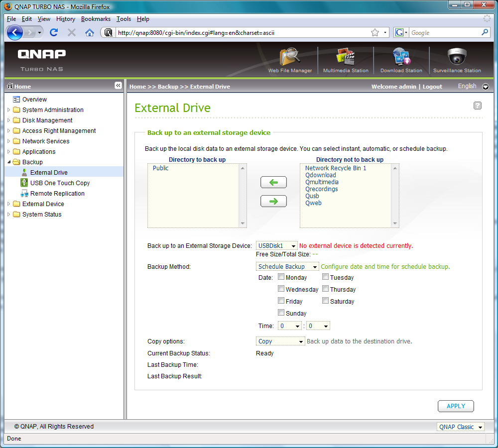The height and width of the screenshot is (448, 498).
Task: Click the Firefox stop loading button
Action: point(72,32)
